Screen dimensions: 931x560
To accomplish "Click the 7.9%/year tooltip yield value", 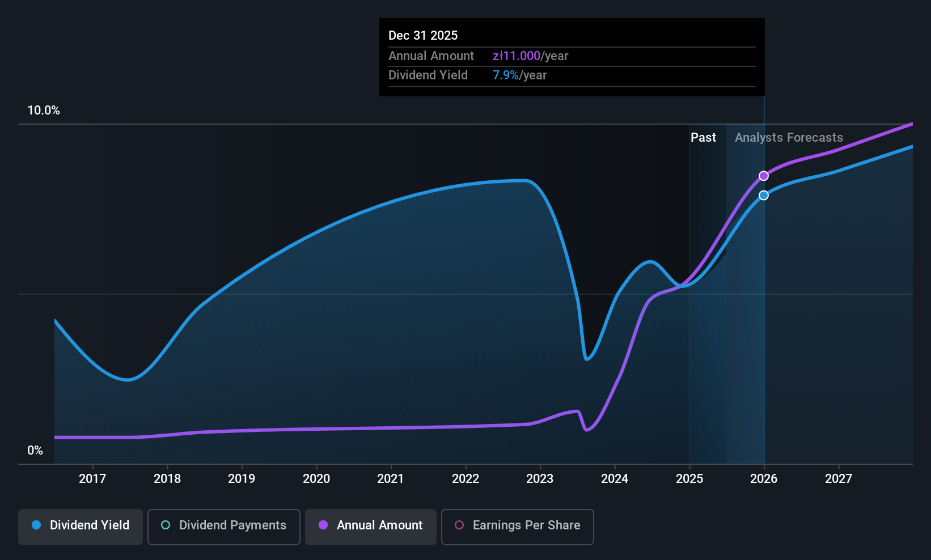I will [x=519, y=75].
